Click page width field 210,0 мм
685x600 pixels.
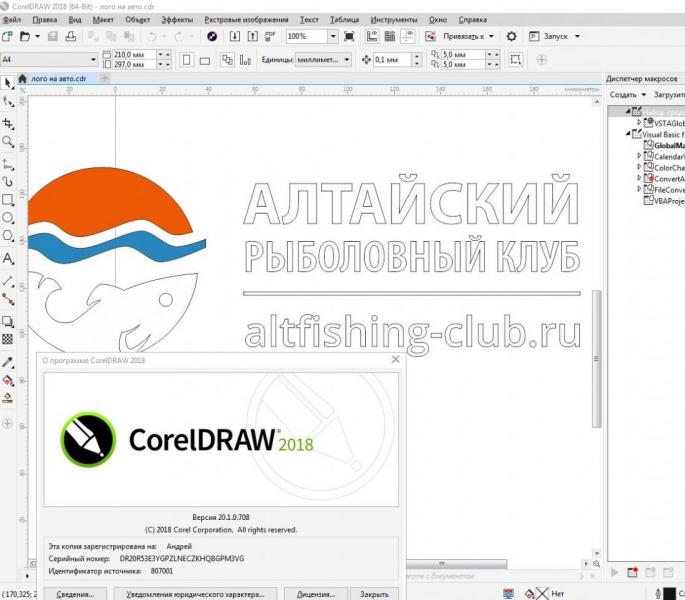pos(134,55)
